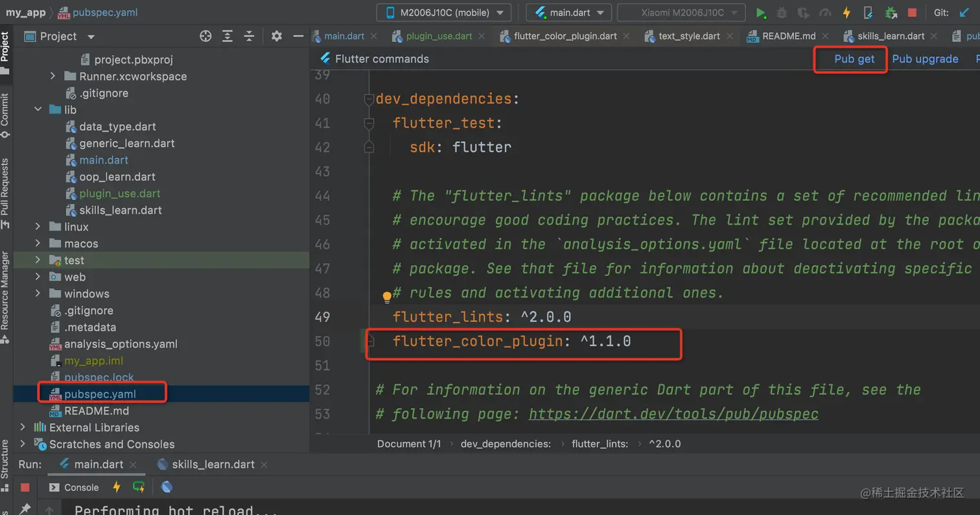Image resolution: width=980 pixels, height=515 pixels.
Task: Fold the dev_dependencies block on line 40
Action: tap(369, 99)
